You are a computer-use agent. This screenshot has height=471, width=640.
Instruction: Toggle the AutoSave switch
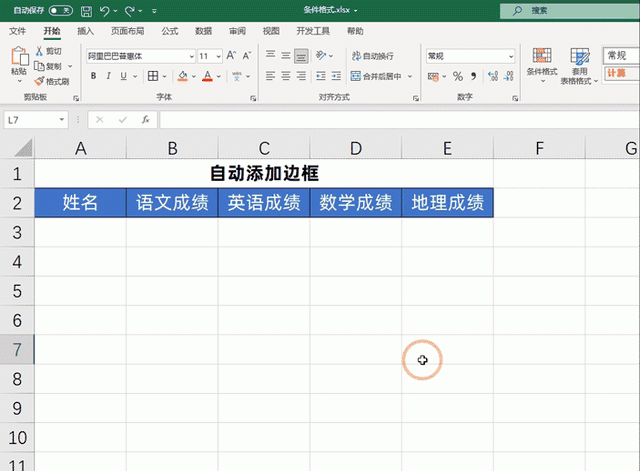61,11
